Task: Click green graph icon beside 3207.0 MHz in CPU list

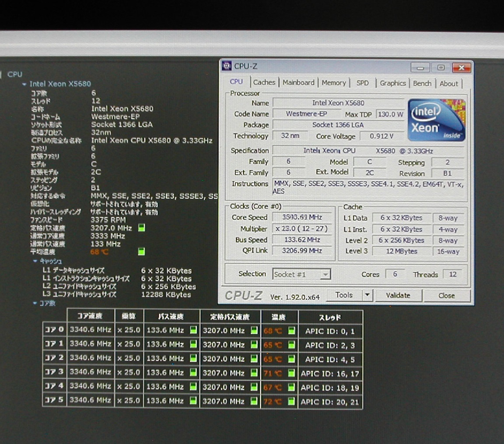Action: [x=141, y=228]
